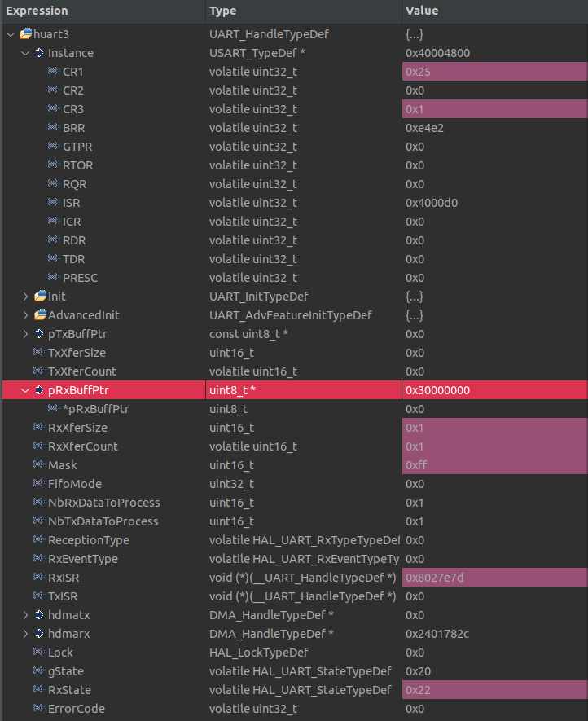Click the structure icon next to Init

coord(39,297)
